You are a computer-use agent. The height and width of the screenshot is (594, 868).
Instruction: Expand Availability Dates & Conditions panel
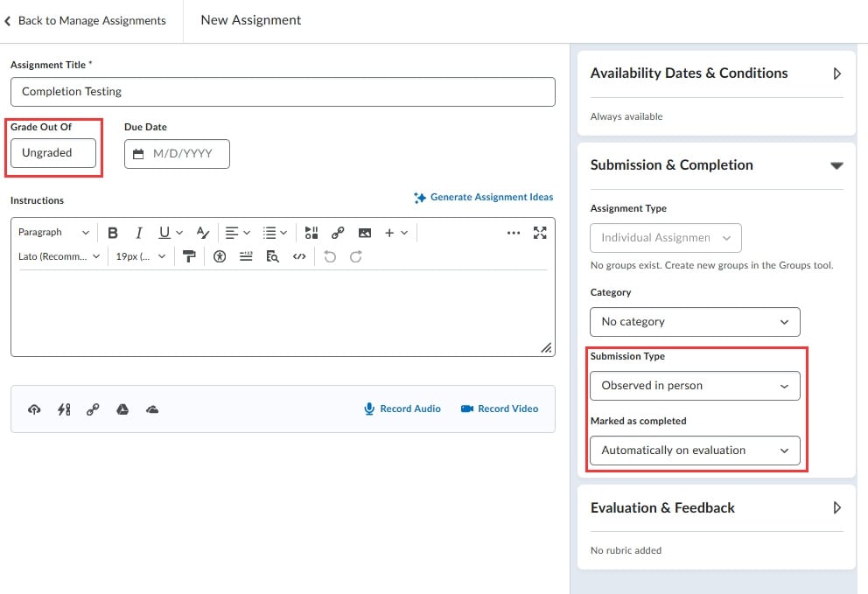837,73
